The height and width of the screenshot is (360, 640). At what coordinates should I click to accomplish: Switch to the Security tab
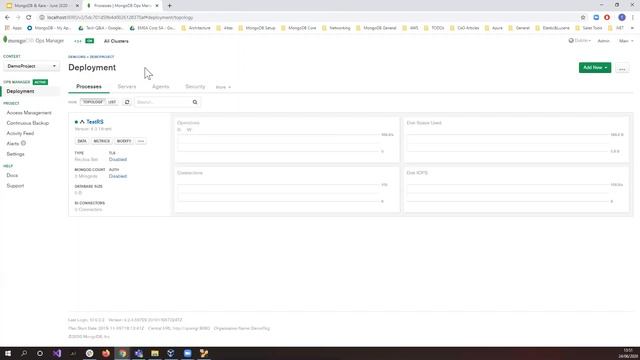pyautogui.click(x=195, y=87)
